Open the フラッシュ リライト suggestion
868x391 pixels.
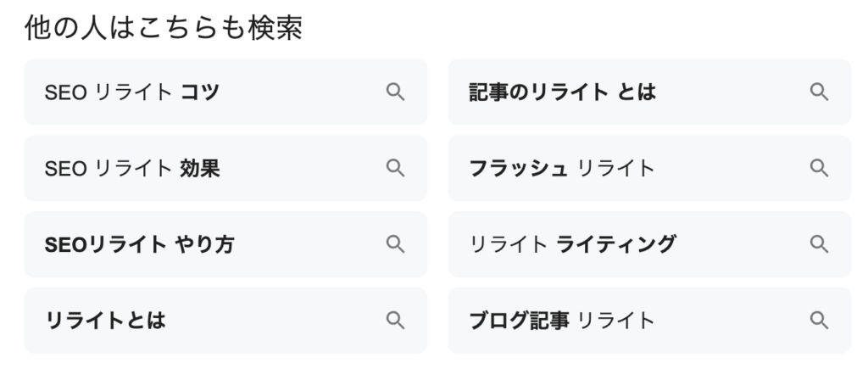(x=562, y=169)
